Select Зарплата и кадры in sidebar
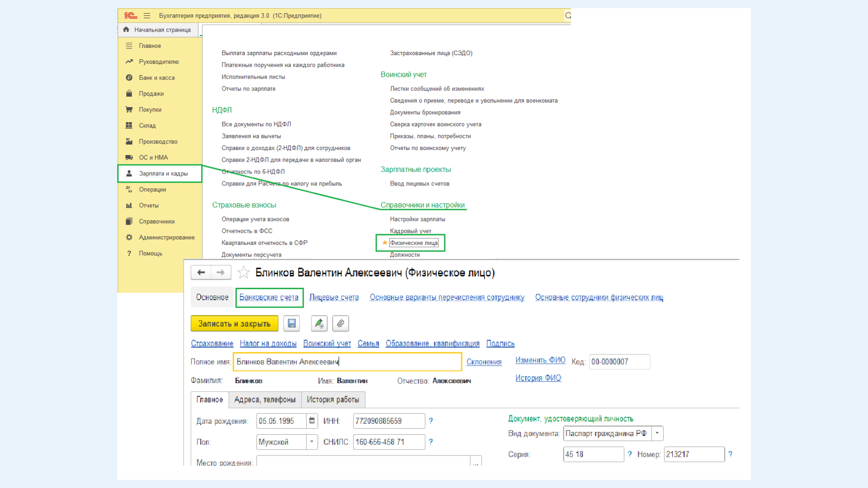This screenshot has width=868, height=488. (x=163, y=174)
